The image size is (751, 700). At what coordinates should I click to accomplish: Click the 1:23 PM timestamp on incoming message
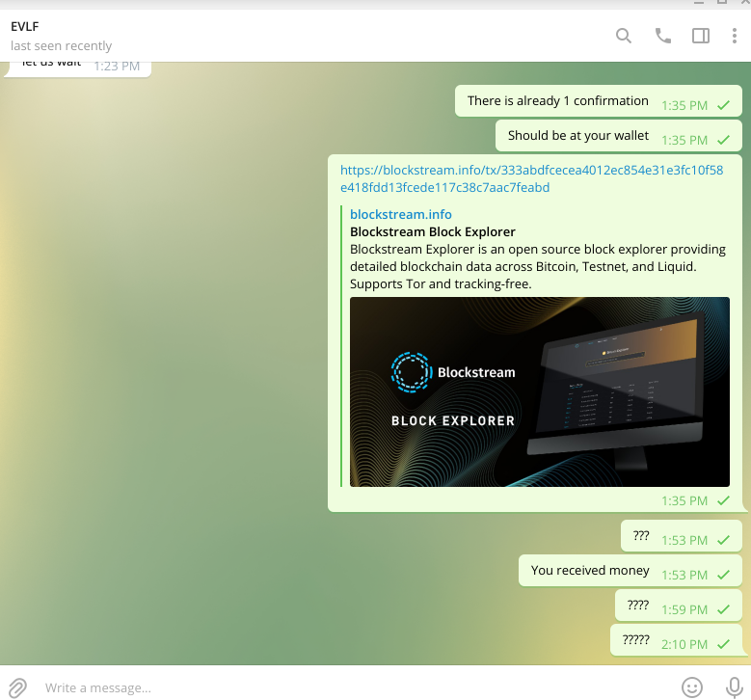[117, 67]
